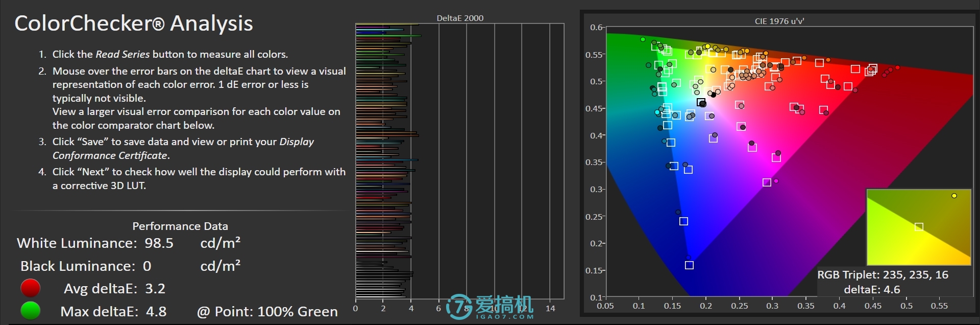Click the bright cyan measured dot in CIE chart
The image size is (980, 325).
(657, 112)
